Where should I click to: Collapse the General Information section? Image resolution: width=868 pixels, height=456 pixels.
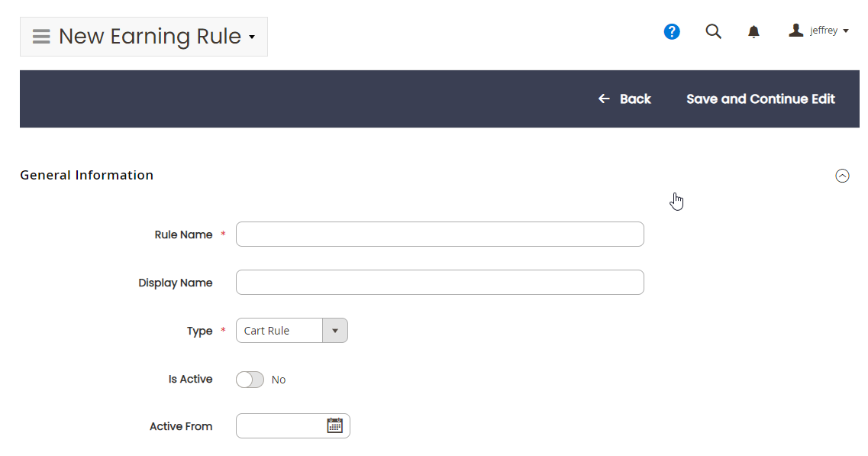click(x=842, y=176)
